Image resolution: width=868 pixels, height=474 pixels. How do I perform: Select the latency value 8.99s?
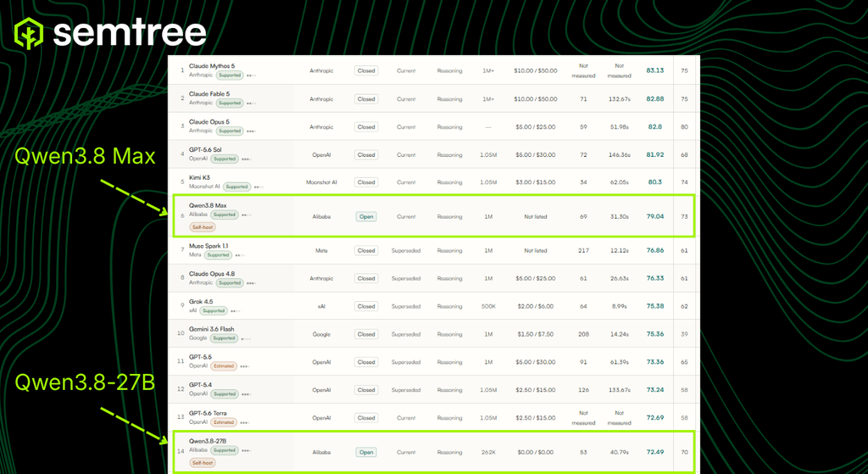pyautogui.click(x=619, y=306)
